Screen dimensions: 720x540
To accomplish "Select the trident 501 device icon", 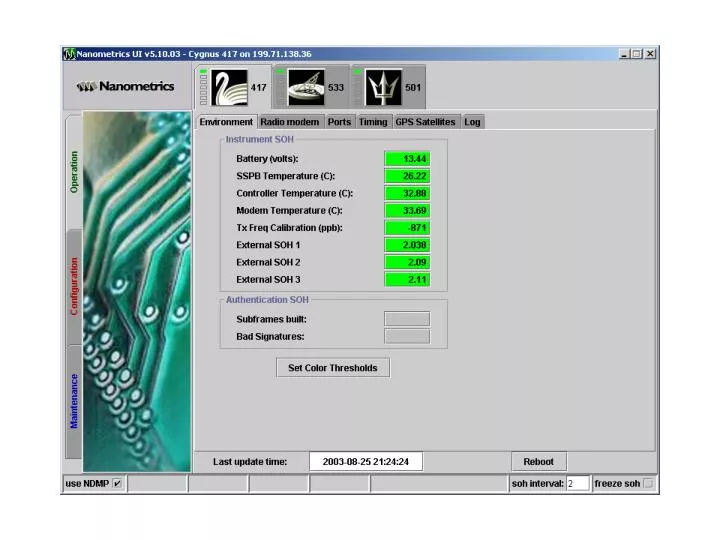I will click(x=383, y=87).
